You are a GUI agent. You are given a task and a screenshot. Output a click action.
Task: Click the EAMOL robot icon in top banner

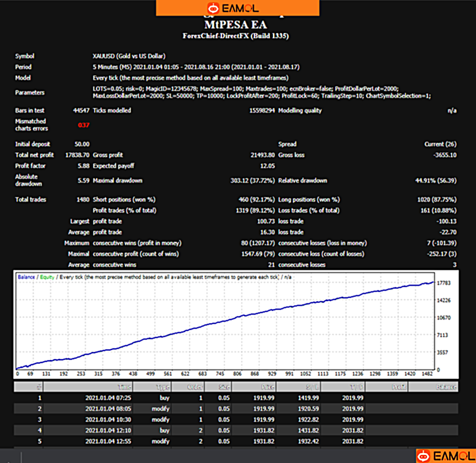[x=213, y=8]
